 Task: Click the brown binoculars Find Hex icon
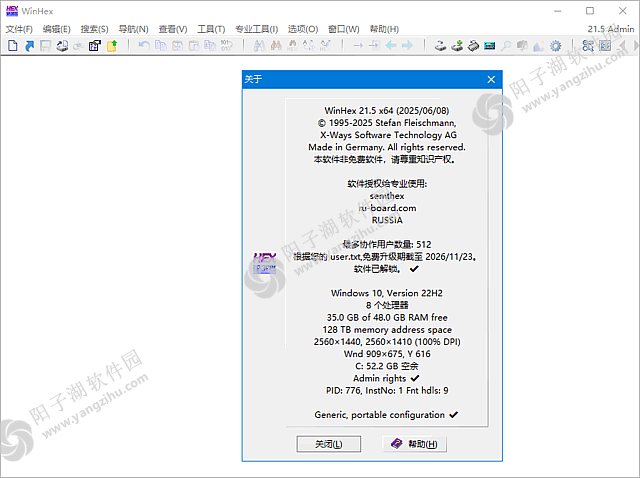coord(276,45)
